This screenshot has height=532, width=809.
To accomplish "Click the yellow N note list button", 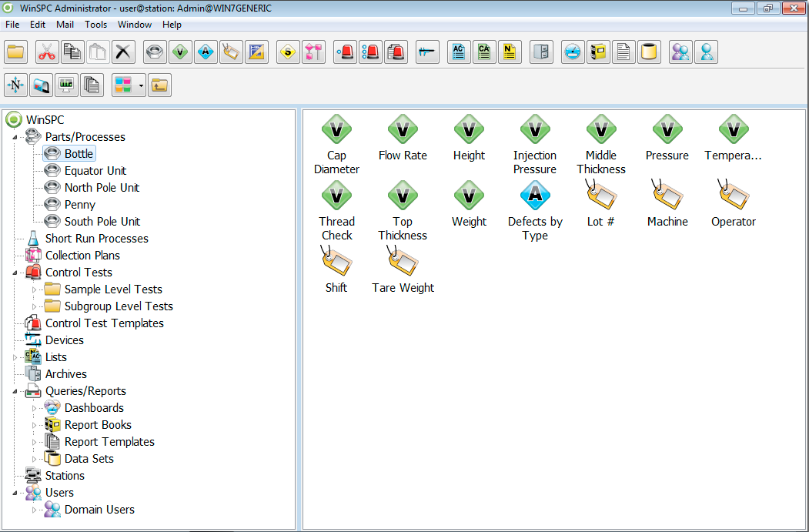I will point(510,52).
